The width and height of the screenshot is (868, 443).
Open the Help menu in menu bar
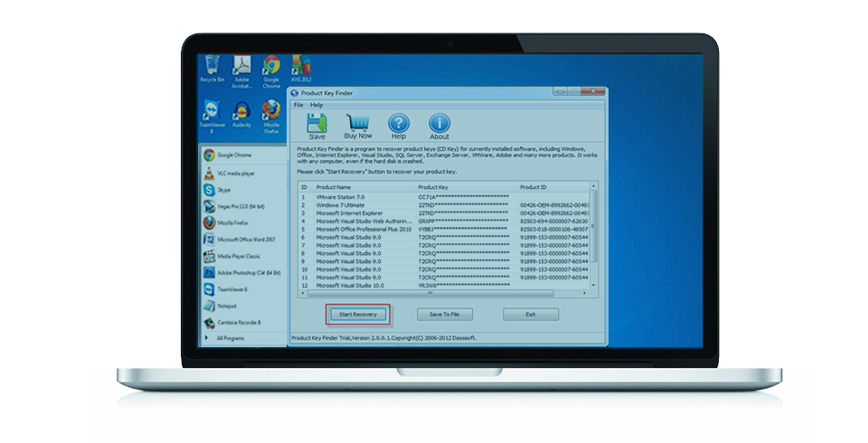[x=316, y=105]
